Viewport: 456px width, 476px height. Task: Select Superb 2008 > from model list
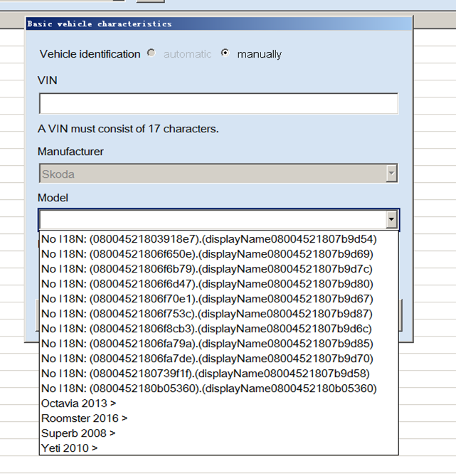pyautogui.click(x=218, y=433)
